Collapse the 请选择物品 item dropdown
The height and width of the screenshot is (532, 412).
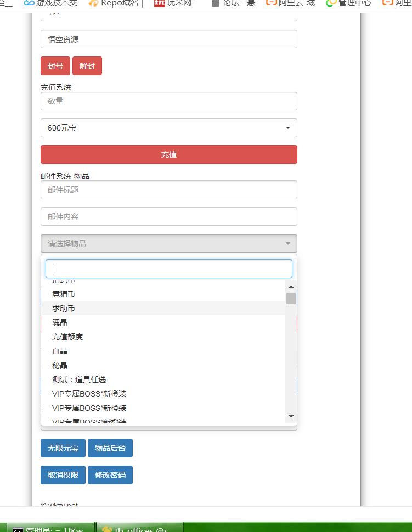click(x=169, y=244)
